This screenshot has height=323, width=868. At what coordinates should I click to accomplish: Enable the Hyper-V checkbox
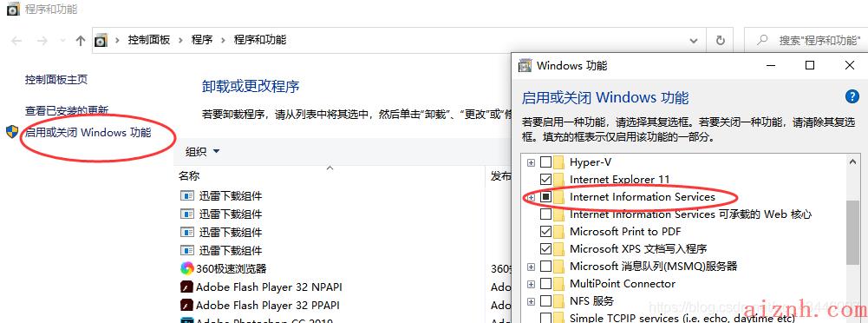pyautogui.click(x=545, y=162)
